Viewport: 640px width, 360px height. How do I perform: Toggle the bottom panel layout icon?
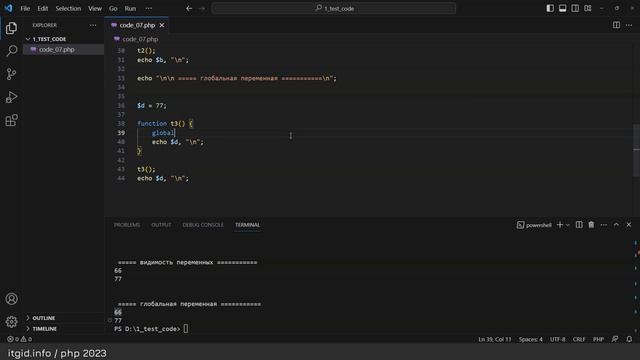[562, 8]
